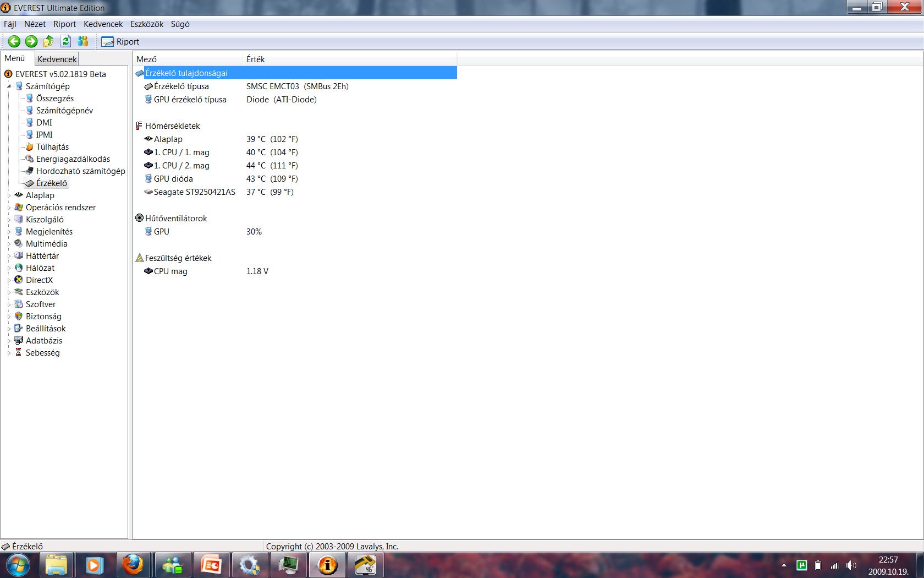The image size is (924, 578).
Task: Click the users icon in the toolbar
Action: click(x=83, y=41)
